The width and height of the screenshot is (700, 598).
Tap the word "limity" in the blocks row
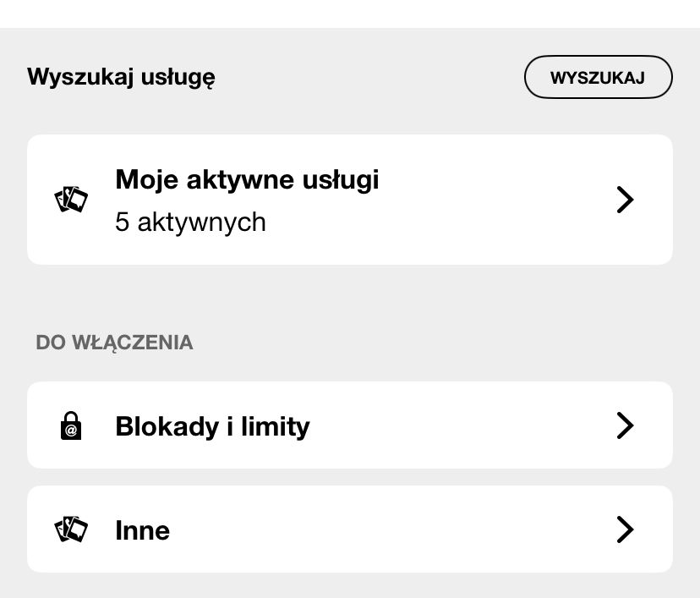275,426
